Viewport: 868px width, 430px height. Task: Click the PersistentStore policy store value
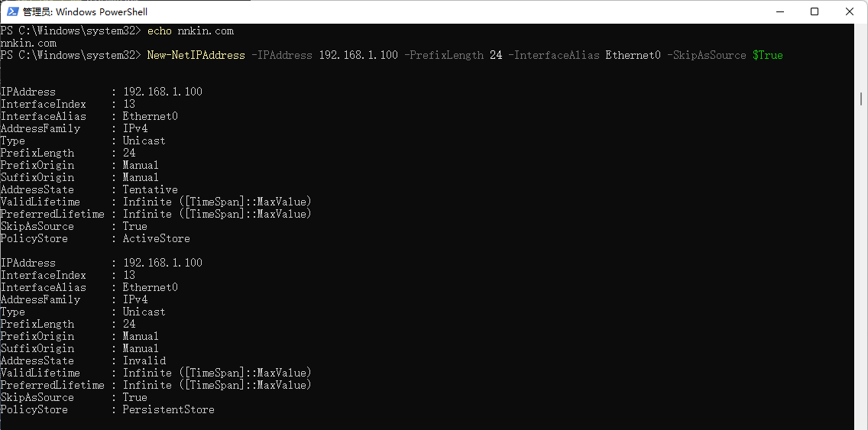(x=169, y=409)
